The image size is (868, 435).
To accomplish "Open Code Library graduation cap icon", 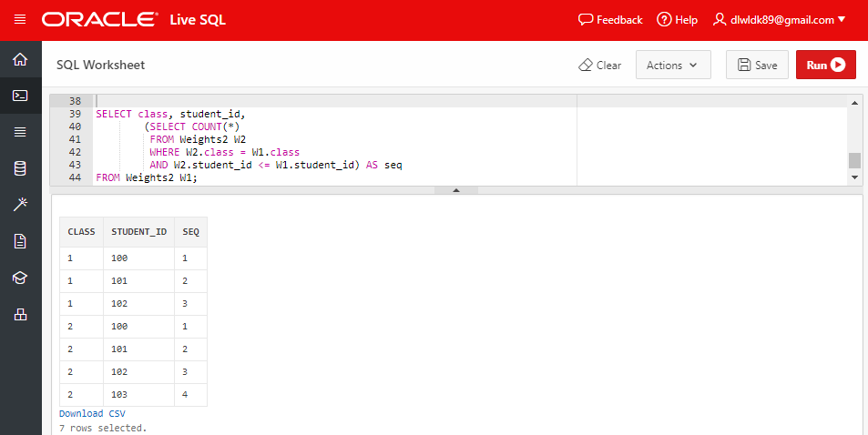I will click(x=20, y=278).
